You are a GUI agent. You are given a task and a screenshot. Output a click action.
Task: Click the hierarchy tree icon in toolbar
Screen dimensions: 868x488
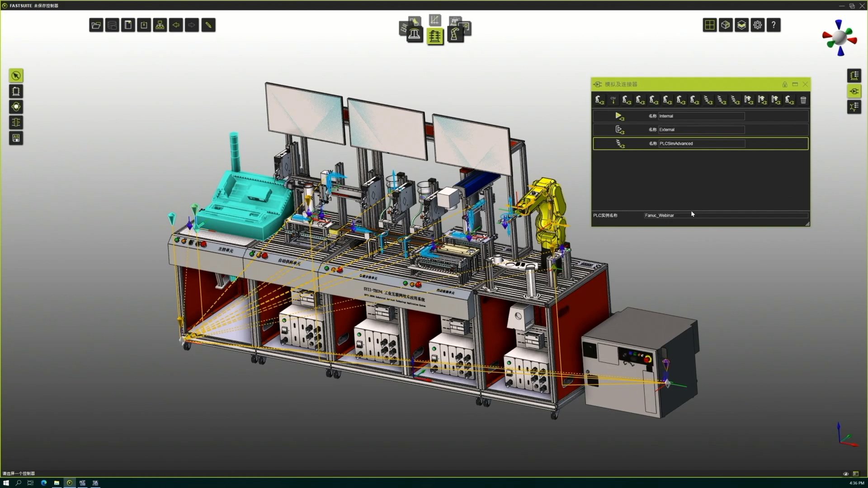pos(160,25)
